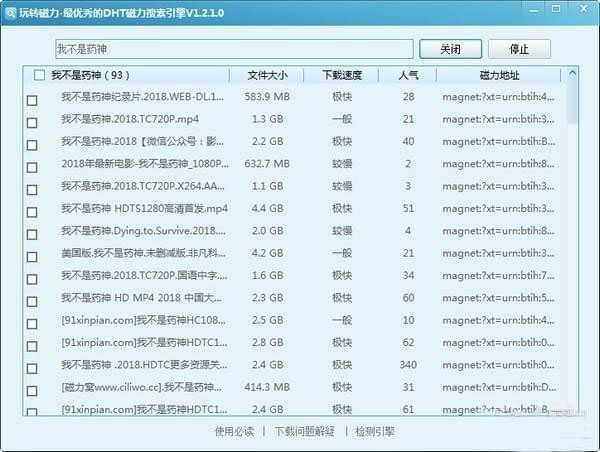Click the app logo icon in title bar

point(11,13)
